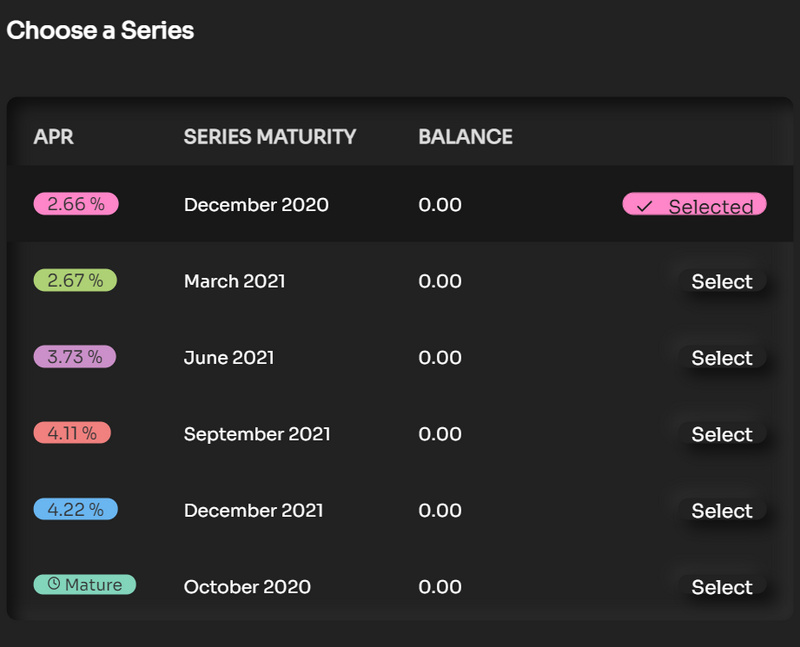Select the March 2021 series
800x647 pixels.
pyautogui.click(x=721, y=282)
